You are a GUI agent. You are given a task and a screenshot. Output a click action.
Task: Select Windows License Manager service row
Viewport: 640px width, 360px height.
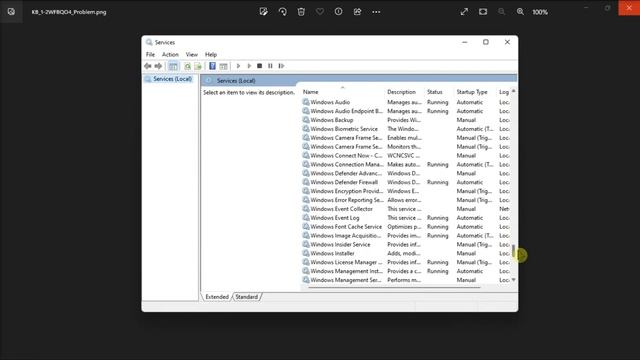[x=406, y=262]
